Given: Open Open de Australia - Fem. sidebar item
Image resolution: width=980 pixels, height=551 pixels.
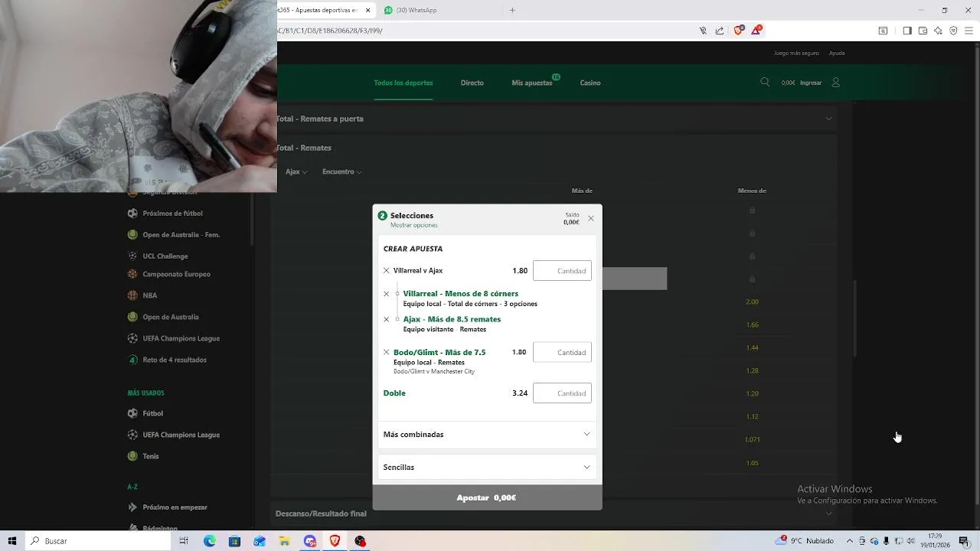Looking at the screenshot, I should pyautogui.click(x=181, y=235).
